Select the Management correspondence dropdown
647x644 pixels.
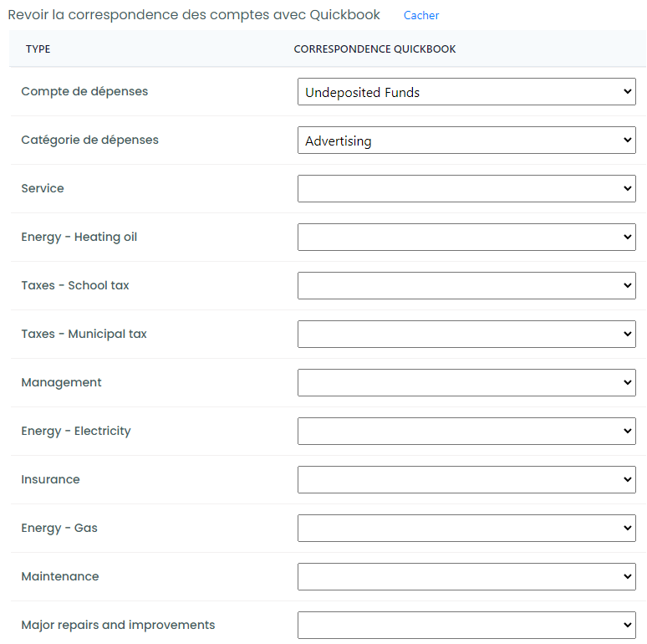(466, 383)
